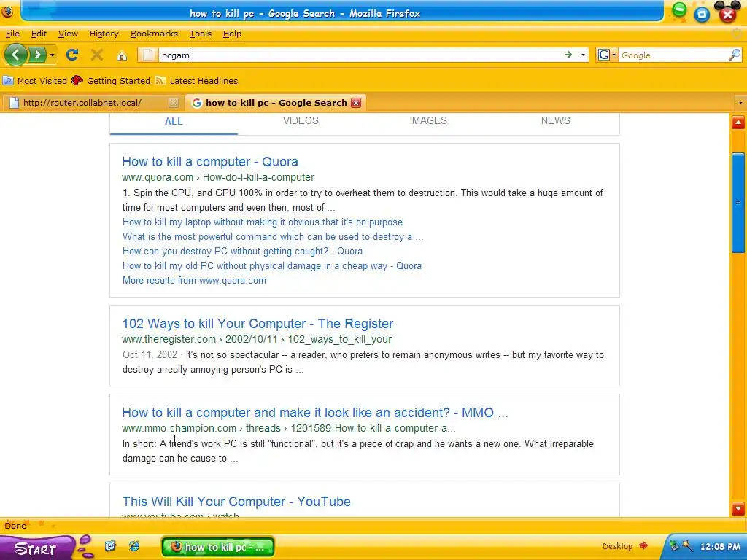Open the Bookmarks menu
The height and width of the screenshot is (560, 747).
(x=154, y=34)
